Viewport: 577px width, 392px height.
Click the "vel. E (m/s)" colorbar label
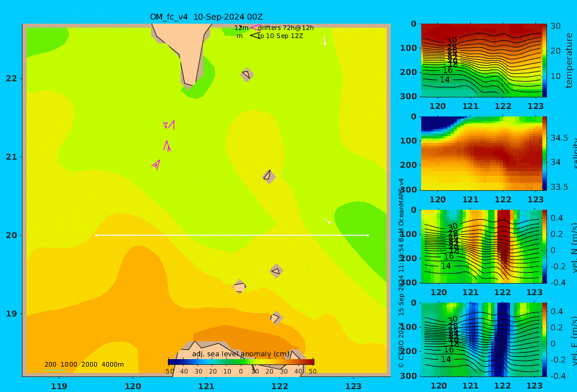(x=574, y=340)
